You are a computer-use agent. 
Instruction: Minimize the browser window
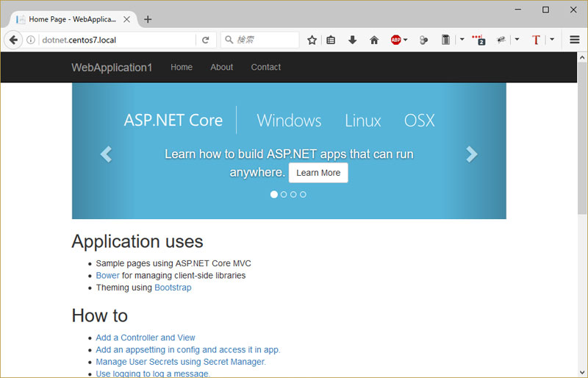click(518, 10)
